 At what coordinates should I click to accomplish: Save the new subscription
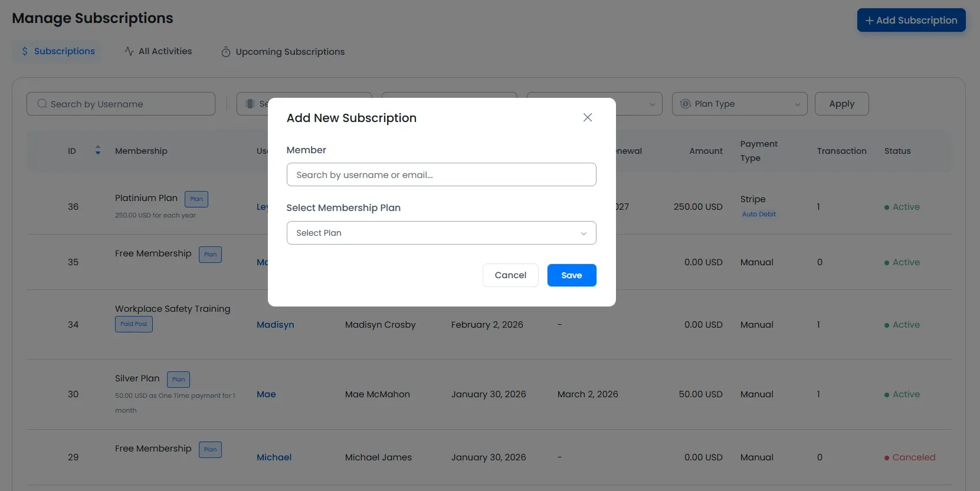point(572,275)
